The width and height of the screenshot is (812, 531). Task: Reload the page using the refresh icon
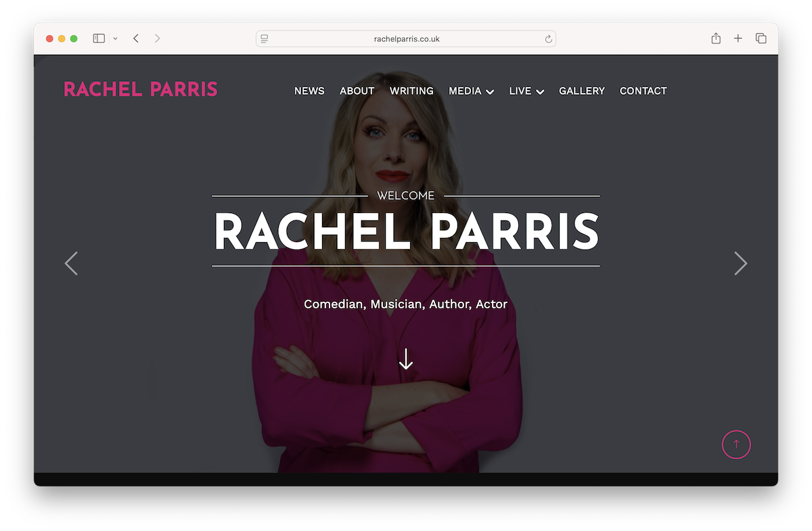click(547, 39)
